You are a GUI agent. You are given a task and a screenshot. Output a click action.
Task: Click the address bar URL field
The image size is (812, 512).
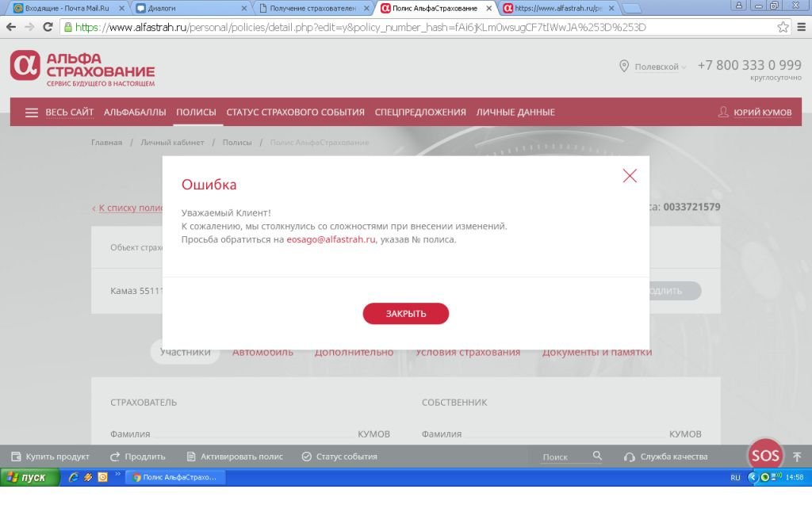click(425, 27)
